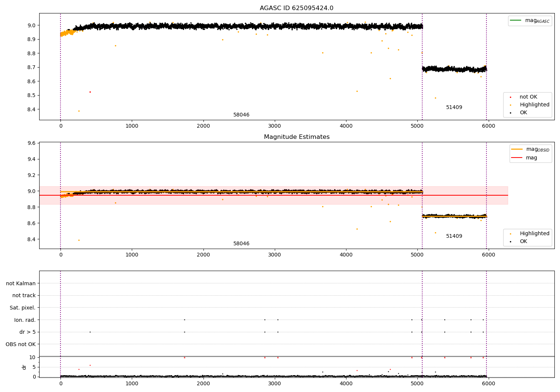Viewport: 560px width, 392px height.
Task: Click '51409' label in Magnitude Estimates plot
Action: tap(454, 236)
